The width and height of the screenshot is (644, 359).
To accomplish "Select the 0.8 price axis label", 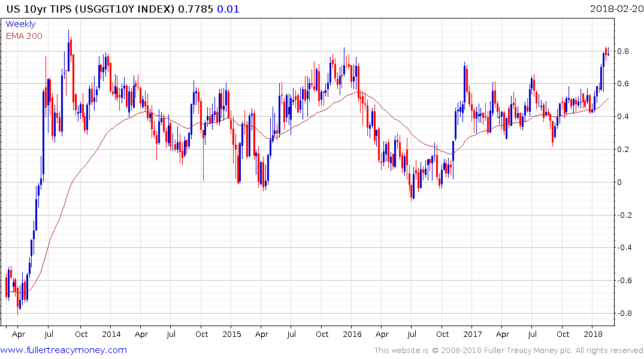I will [x=623, y=51].
